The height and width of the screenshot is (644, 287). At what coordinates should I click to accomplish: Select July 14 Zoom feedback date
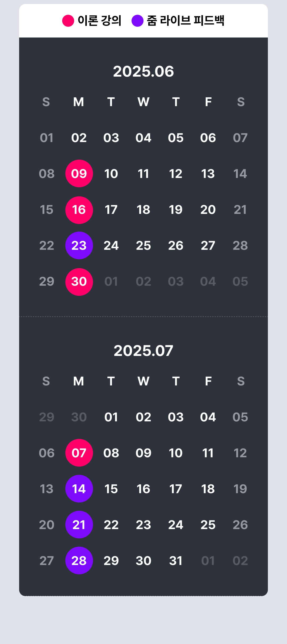79,489
